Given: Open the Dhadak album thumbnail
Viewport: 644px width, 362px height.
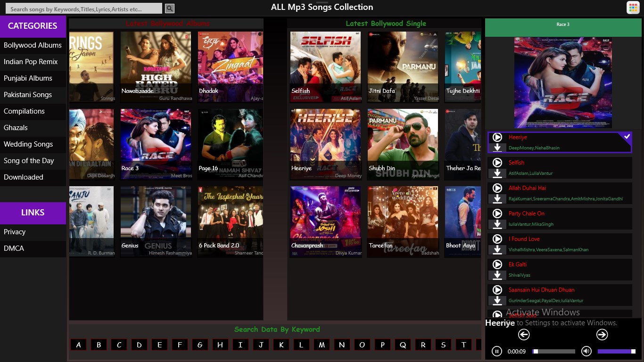Looking at the screenshot, I should [231, 67].
